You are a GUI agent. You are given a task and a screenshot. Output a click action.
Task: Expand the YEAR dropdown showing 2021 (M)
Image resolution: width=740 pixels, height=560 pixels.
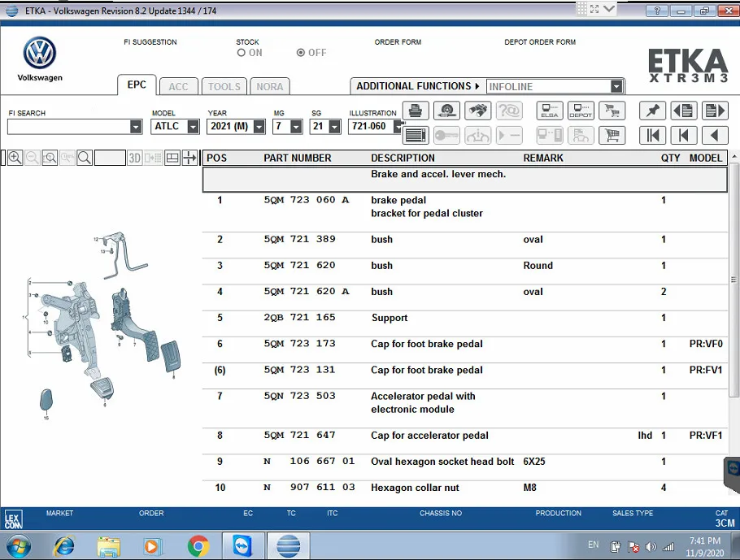pyautogui.click(x=259, y=127)
